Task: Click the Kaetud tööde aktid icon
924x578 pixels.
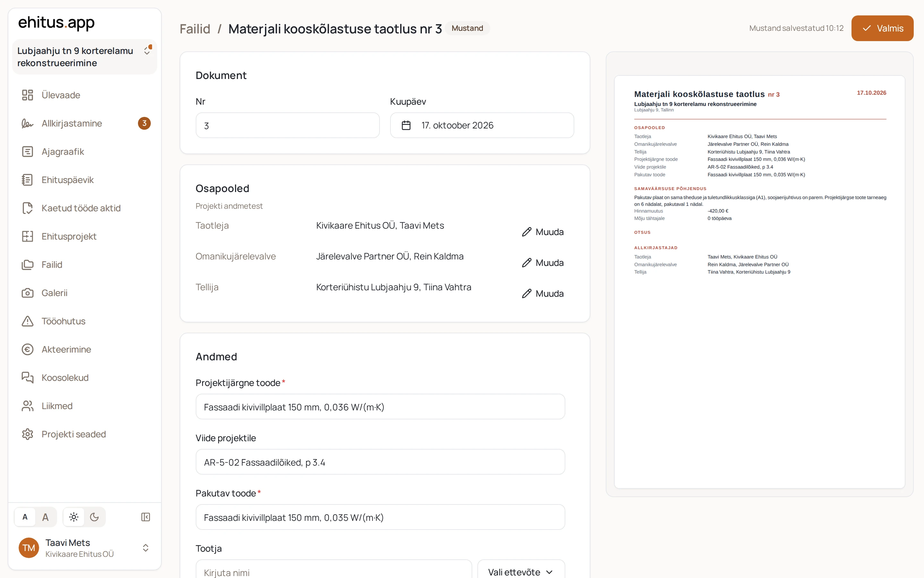Action: coord(28,208)
